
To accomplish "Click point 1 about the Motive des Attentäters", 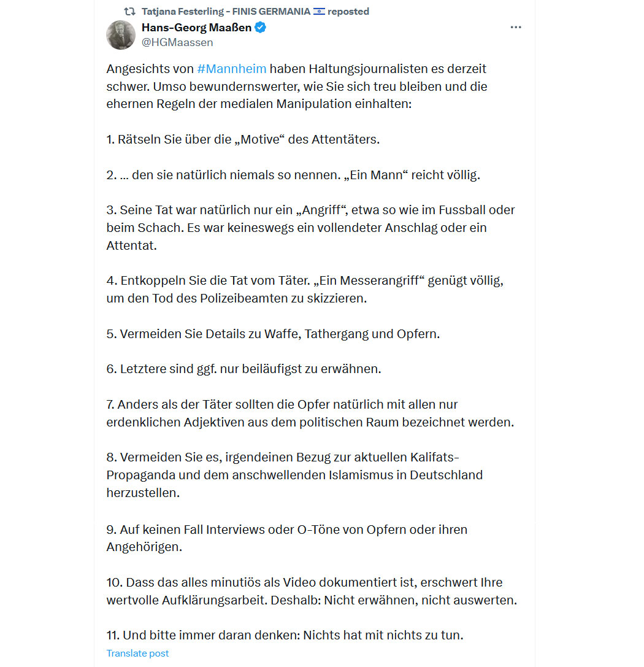I will (243, 139).
